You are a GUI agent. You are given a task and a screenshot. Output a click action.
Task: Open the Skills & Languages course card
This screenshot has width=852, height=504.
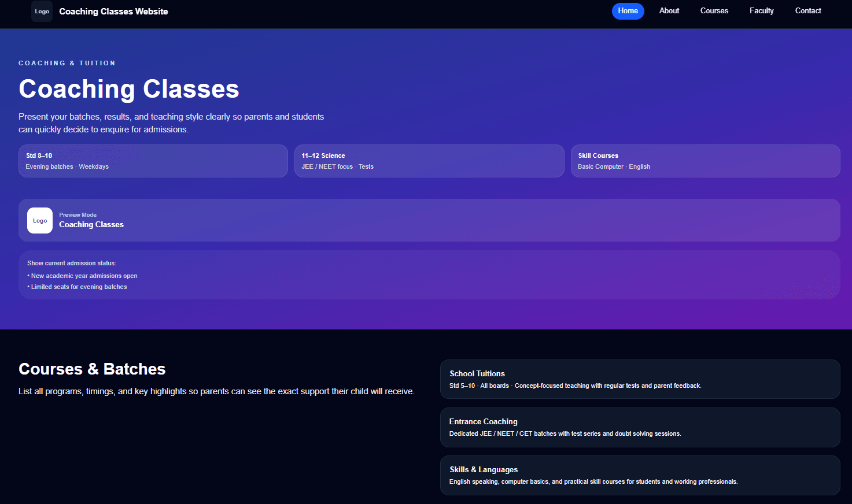click(x=640, y=475)
